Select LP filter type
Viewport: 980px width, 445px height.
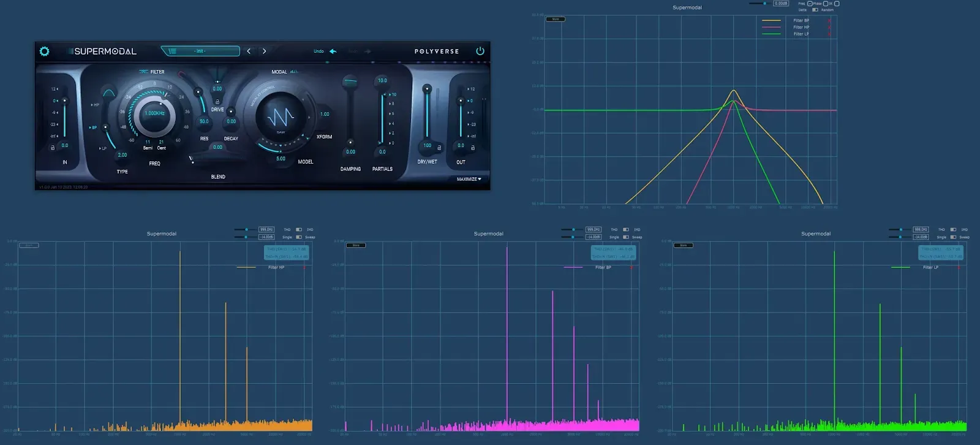click(103, 148)
